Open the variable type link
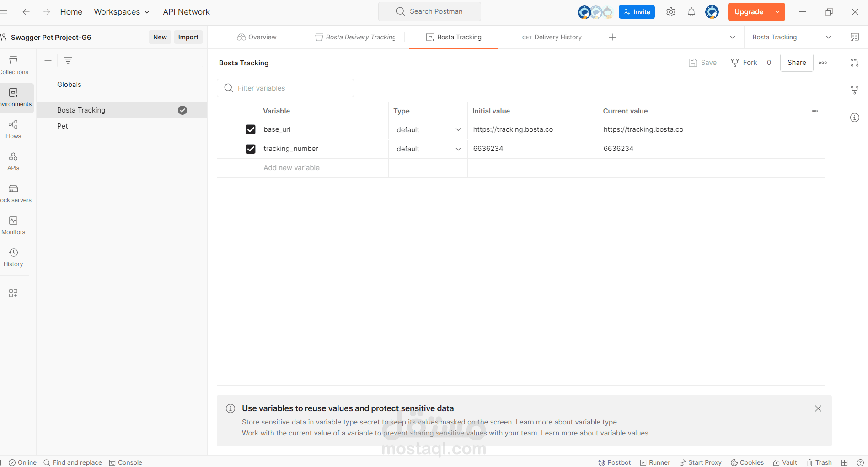868x467 pixels. click(x=596, y=422)
